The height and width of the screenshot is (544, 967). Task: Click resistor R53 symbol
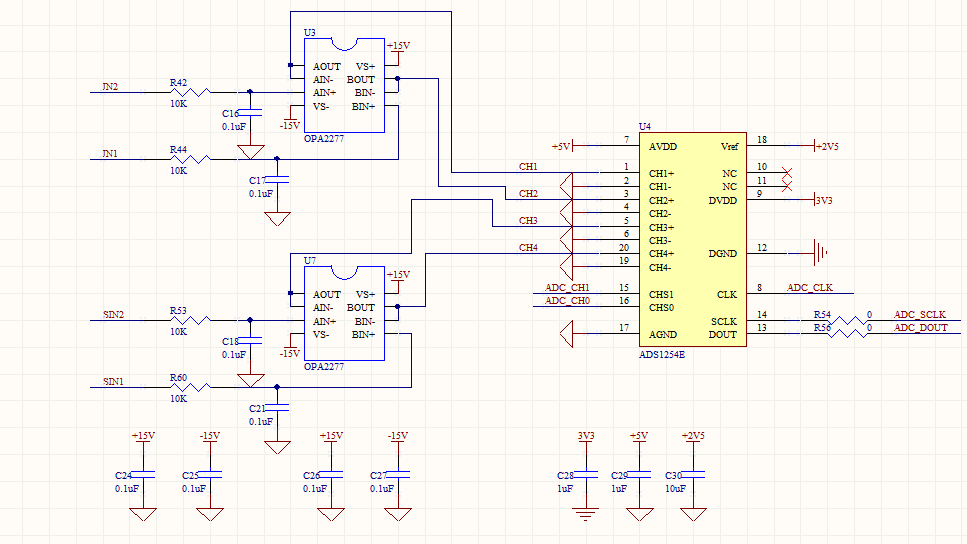tap(190, 320)
